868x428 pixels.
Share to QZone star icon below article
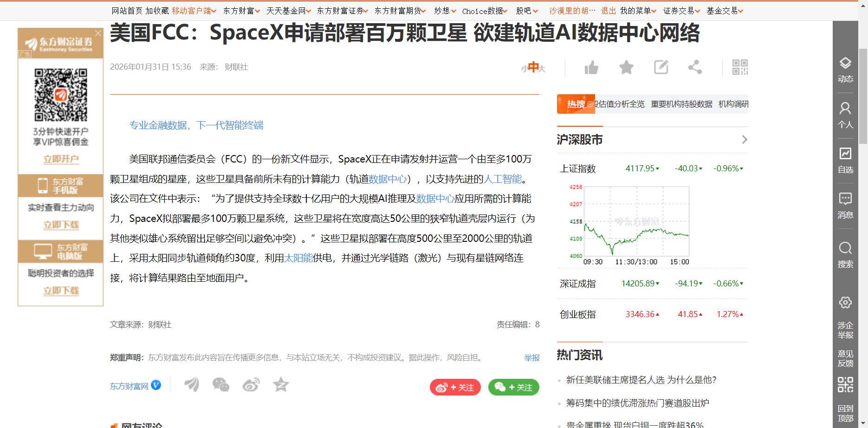[x=281, y=384]
